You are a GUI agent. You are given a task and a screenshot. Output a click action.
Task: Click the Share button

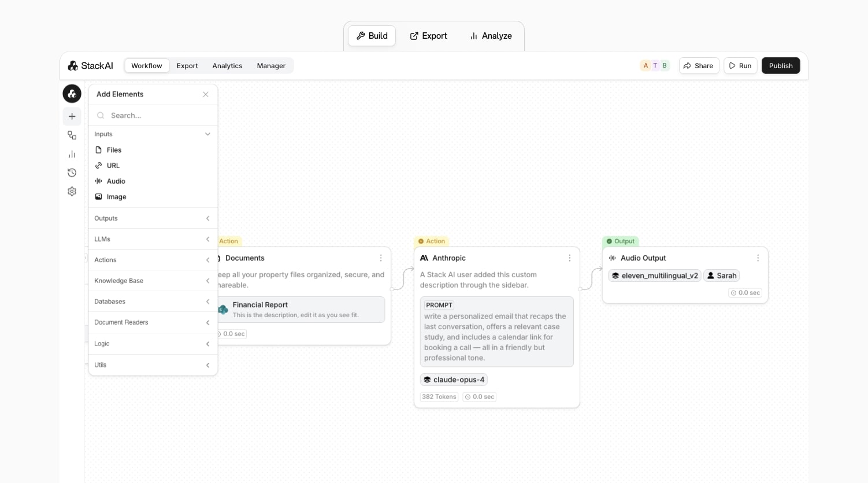[x=699, y=66]
